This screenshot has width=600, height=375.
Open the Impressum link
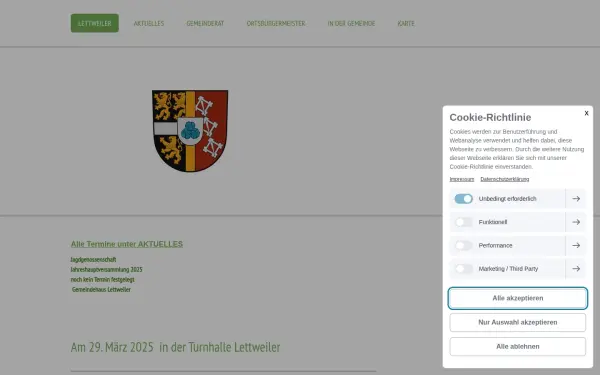[461, 179]
